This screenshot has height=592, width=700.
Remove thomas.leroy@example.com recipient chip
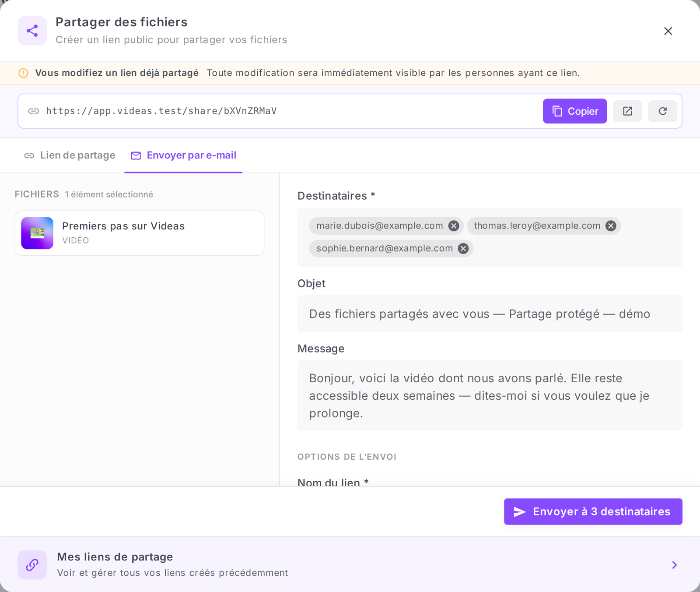(611, 226)
